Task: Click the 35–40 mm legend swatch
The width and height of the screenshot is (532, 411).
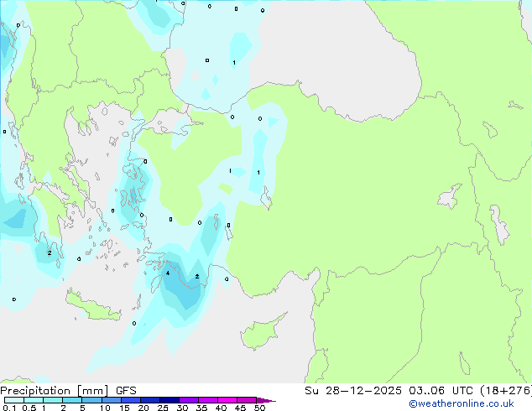Action: 208,400
